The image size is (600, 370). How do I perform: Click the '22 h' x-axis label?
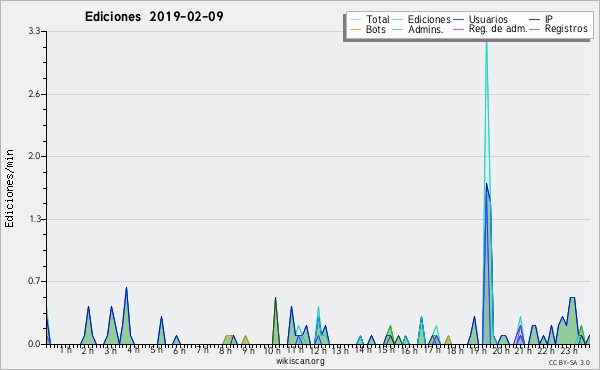[546, 351]
